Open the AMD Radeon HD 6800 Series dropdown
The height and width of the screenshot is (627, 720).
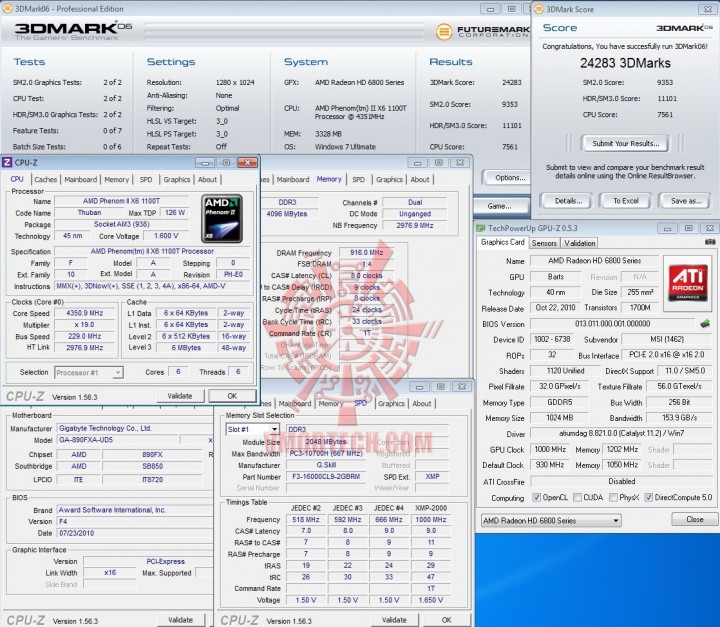pos(551,520)
